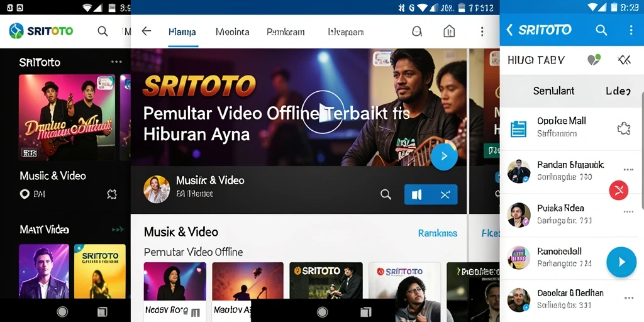Open the Ranoneuall row
The image size is (644, 322).
coord(570,258)
